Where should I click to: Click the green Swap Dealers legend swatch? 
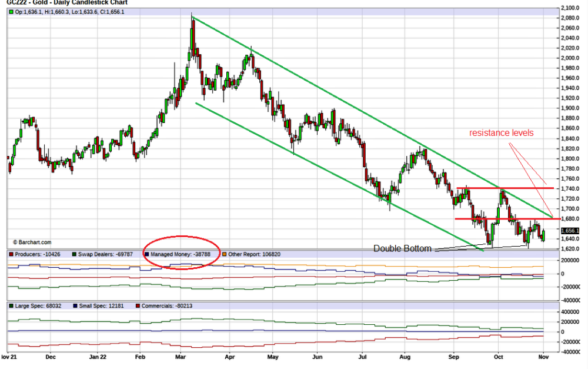[73, 254]
